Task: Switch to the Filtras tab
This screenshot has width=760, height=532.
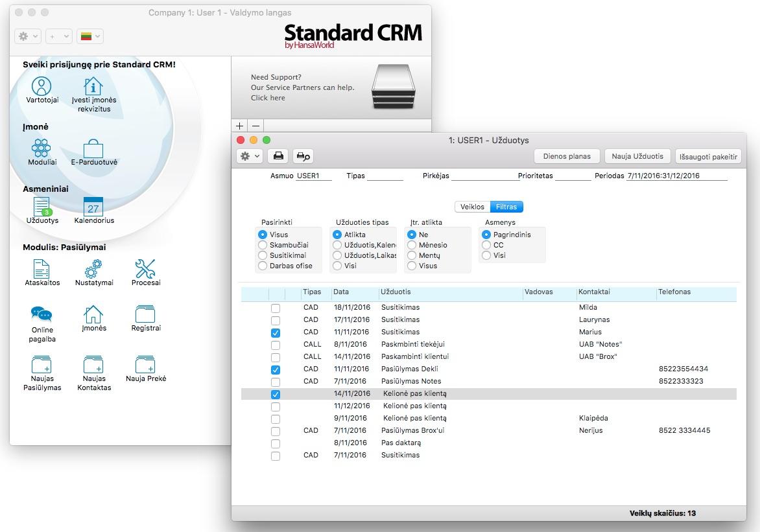Action: click(x=506, y=207)
